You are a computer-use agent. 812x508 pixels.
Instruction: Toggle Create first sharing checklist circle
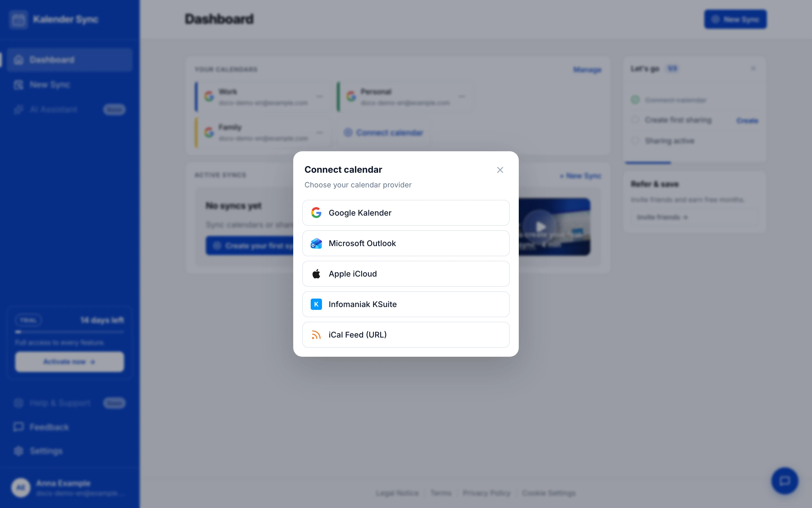pyautogui.click(x=635, y=120)
